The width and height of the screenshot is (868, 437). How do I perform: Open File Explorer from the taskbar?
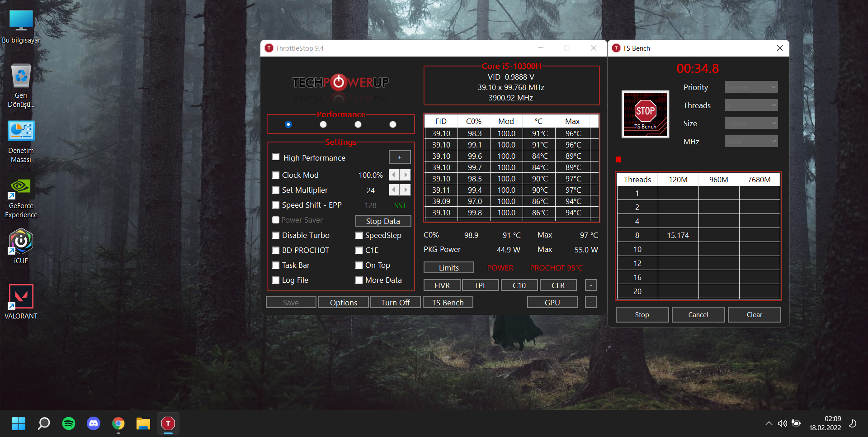(143, 423)
